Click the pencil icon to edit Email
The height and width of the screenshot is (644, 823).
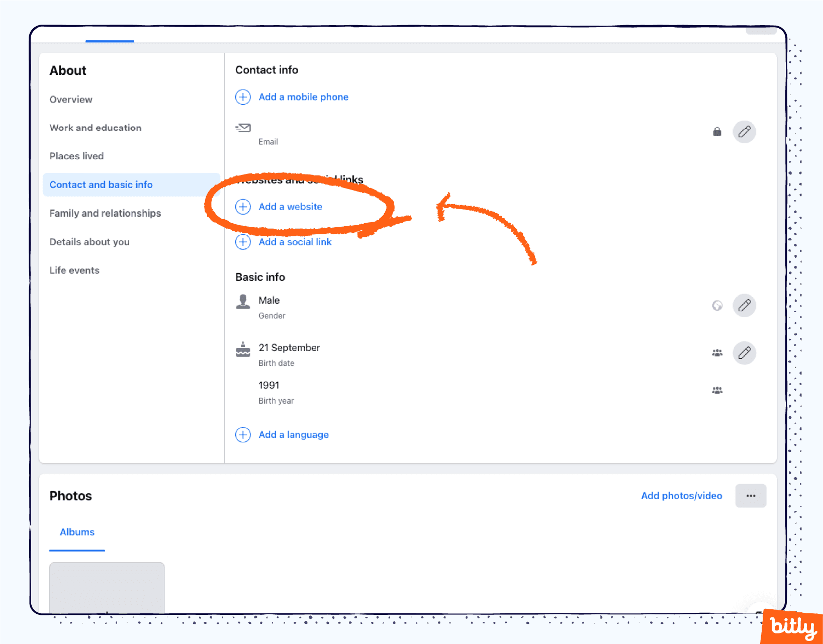[x=745, y=132]
